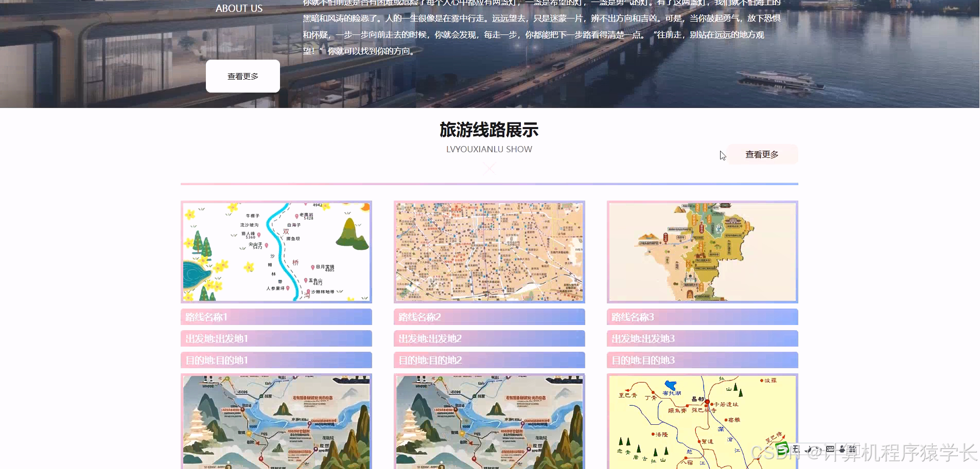Viewport: 980px width, 469px height.
Task: Click the second route's city map thumbnail
Action: [x=489, y=251]
